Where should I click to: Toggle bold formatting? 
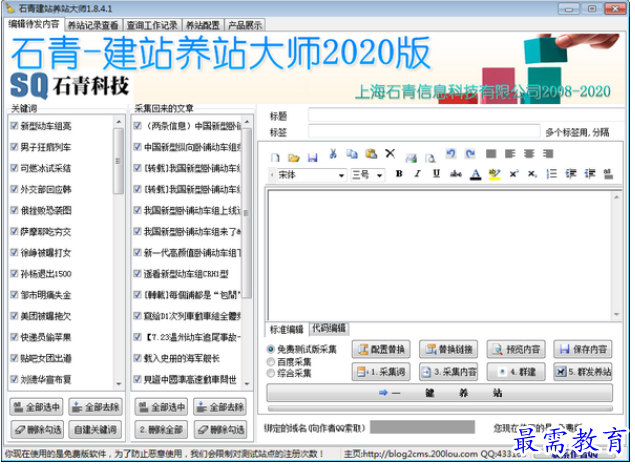[x=399, y=174]
